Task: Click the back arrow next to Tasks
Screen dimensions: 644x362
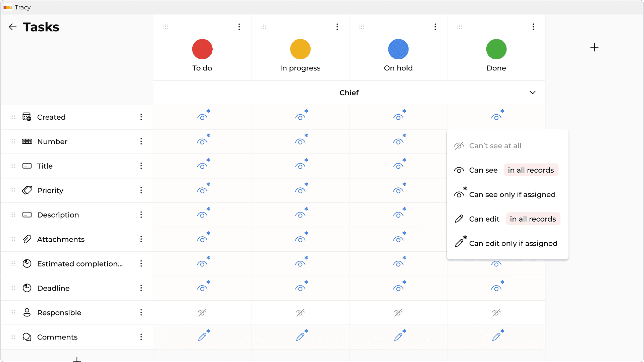Action: coord(13,27)
